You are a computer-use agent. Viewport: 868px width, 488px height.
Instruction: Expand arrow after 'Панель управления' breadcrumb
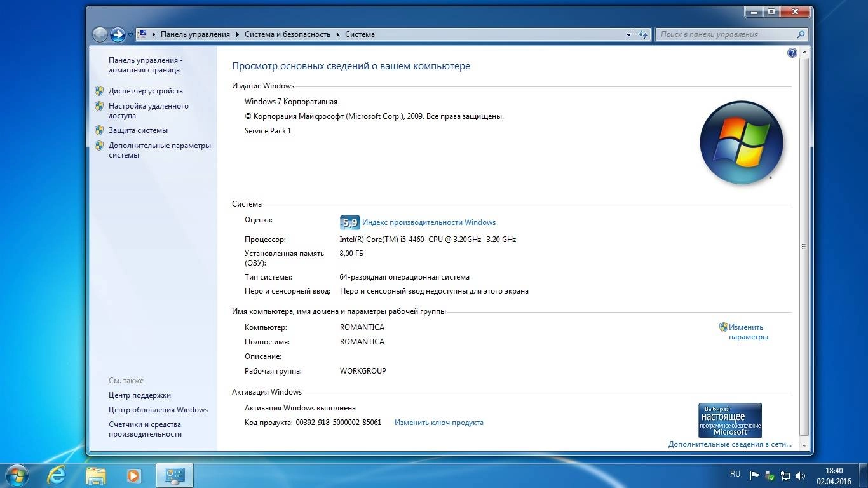[x=238, y=34]
